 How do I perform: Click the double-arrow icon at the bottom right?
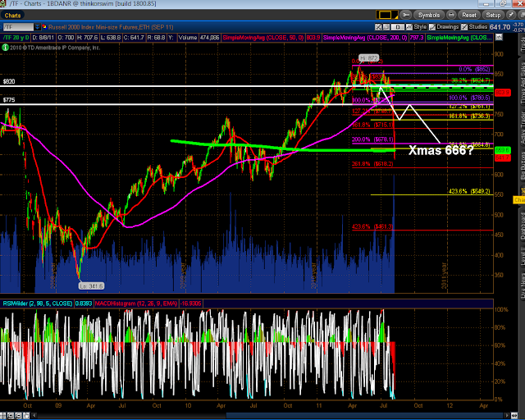coord(514,416)
